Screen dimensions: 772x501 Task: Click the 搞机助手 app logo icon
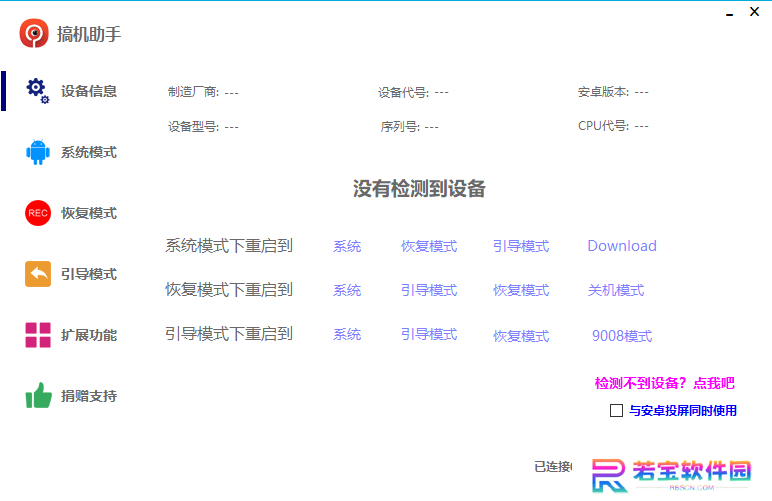pos(34,33)
